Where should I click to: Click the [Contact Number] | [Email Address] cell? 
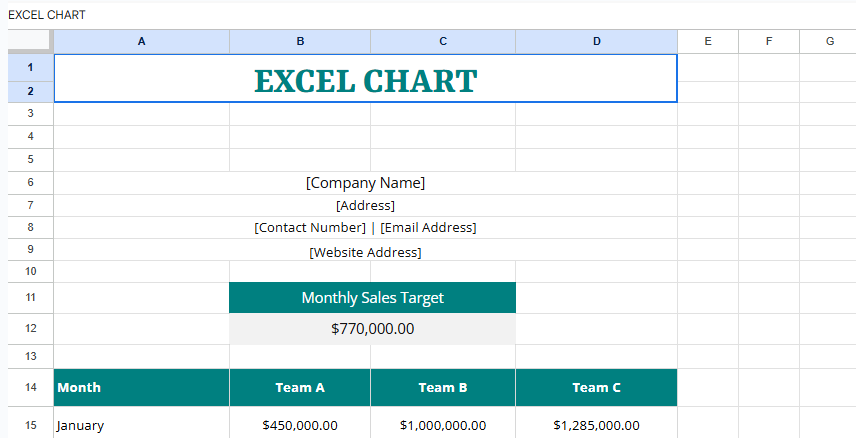pyautogui.click(x=365, y=228)
